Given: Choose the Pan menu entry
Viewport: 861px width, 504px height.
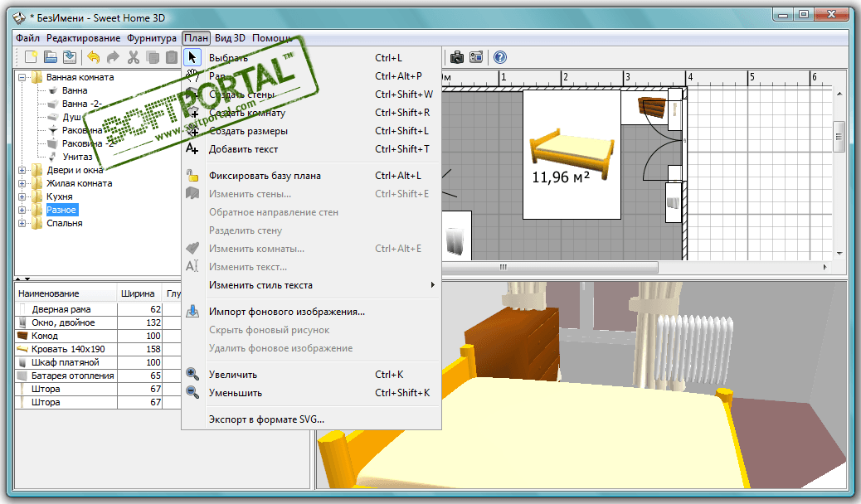Looking at the screenshot, I should (311, 75).
